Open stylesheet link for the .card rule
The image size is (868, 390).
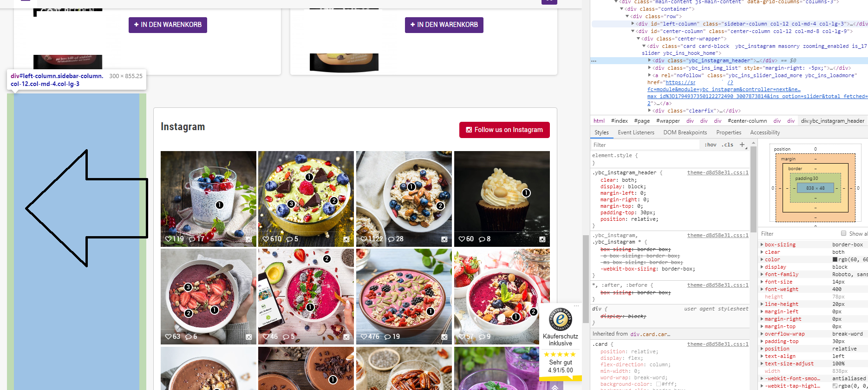(x=718, y=344)
